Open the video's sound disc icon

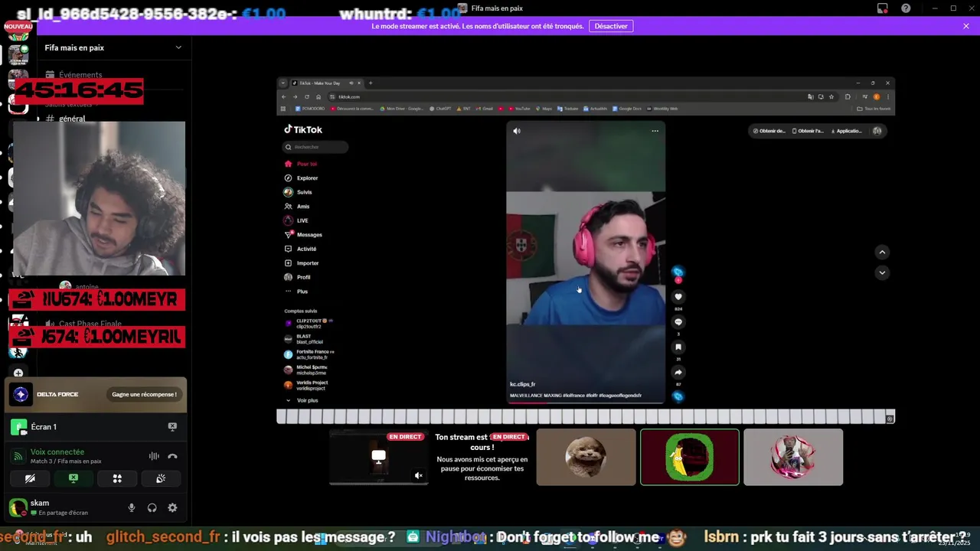(x=678, y=396)
